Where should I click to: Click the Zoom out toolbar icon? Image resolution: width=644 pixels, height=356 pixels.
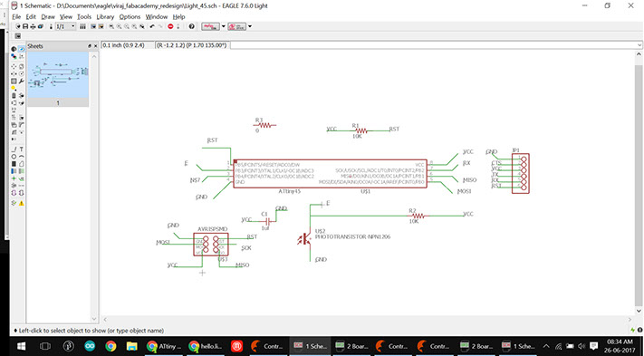[127, 26]
